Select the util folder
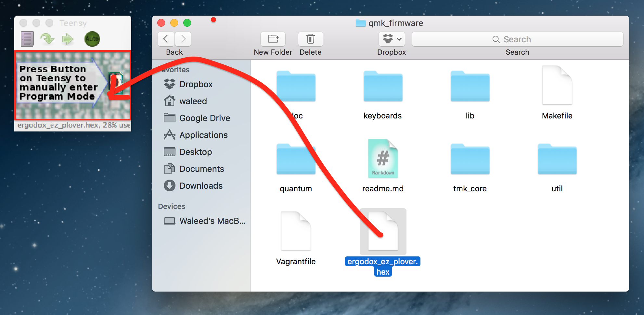This screenshot has width=644, height=315. point(557,159)
